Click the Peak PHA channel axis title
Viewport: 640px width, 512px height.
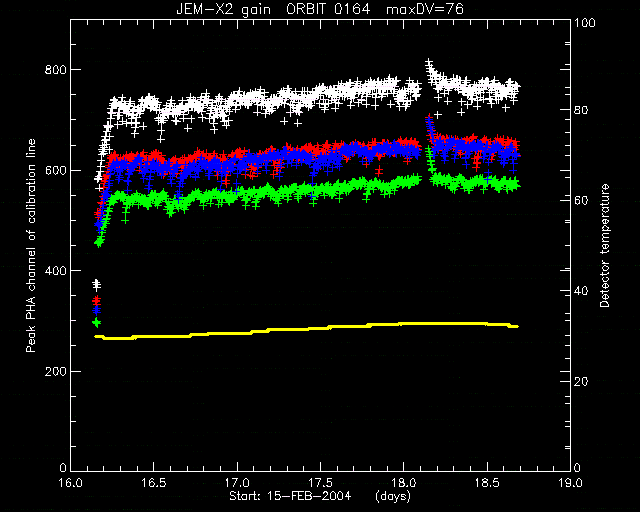coord(31,246)
